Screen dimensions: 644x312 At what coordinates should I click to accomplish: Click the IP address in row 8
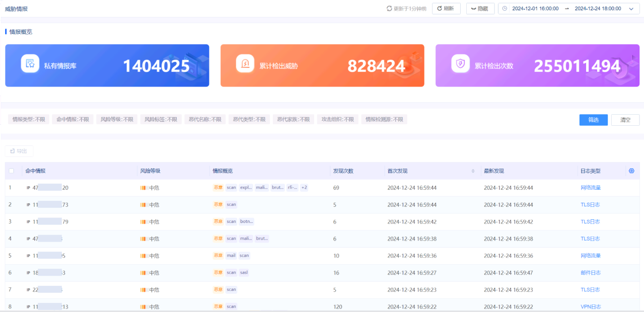(50, 307)
